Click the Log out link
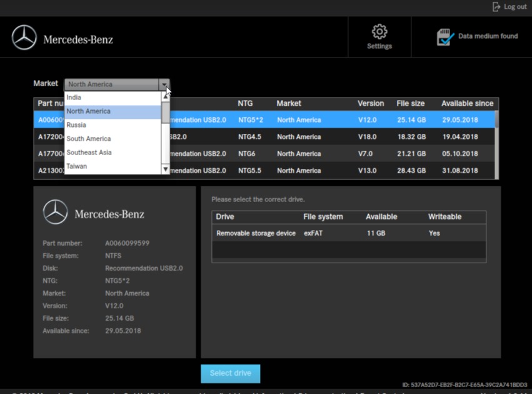The image size is (532, 394). tap(515, 7)
